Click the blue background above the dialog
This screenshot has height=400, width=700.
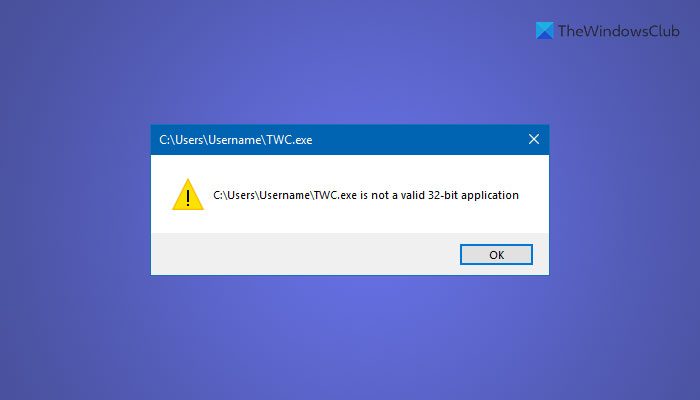tap(350, 70)
